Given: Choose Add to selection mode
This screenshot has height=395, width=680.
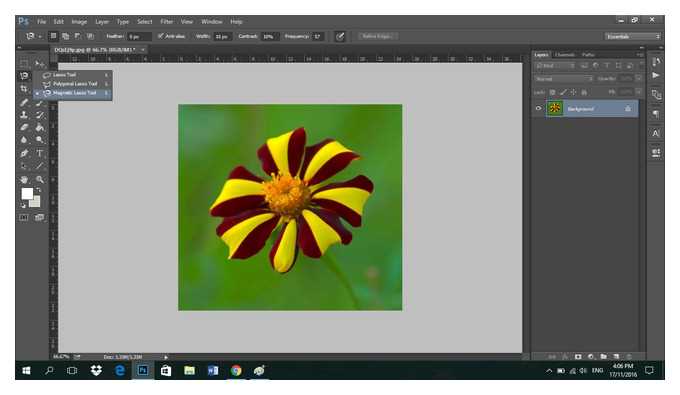Looking at the screenshot, I should tap(65, 36).
